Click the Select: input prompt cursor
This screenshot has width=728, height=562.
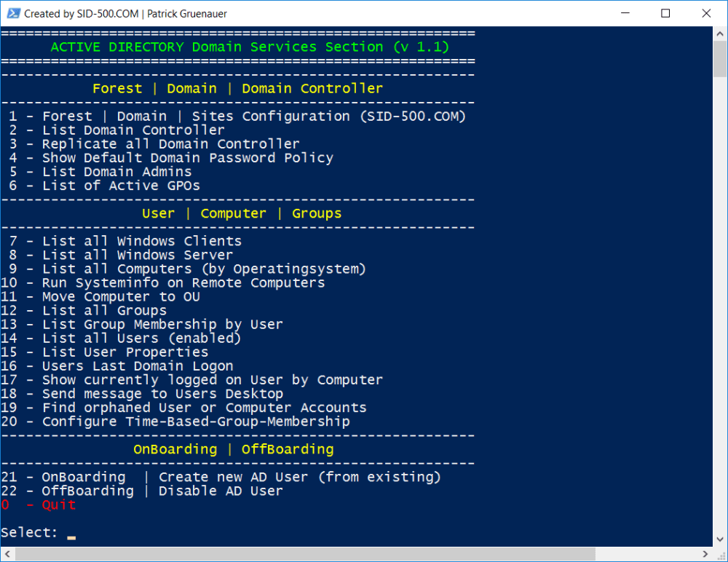tap(71, 534)
